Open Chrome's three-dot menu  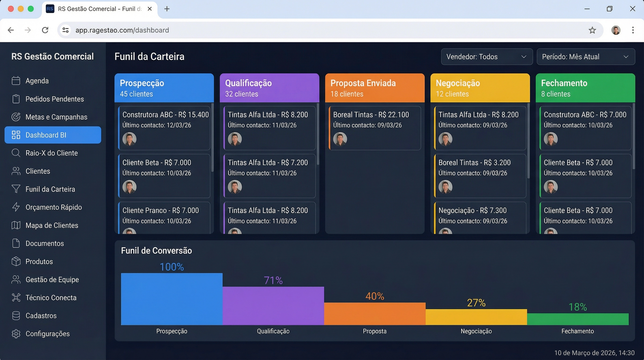(x=633, y=30)
